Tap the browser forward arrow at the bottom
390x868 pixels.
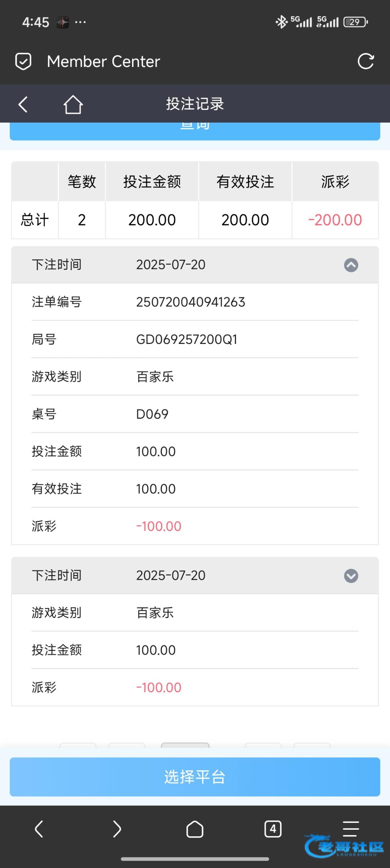[x=117, y=829]
